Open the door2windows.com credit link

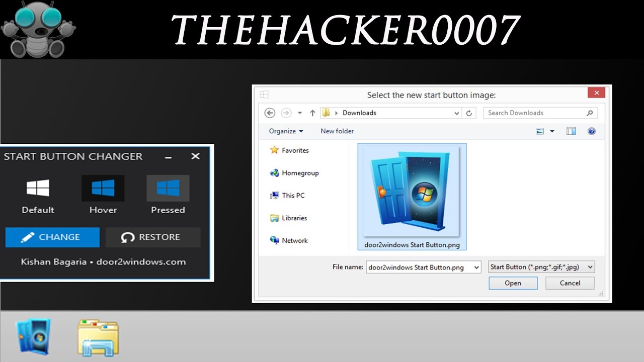(x=141, y=262)
